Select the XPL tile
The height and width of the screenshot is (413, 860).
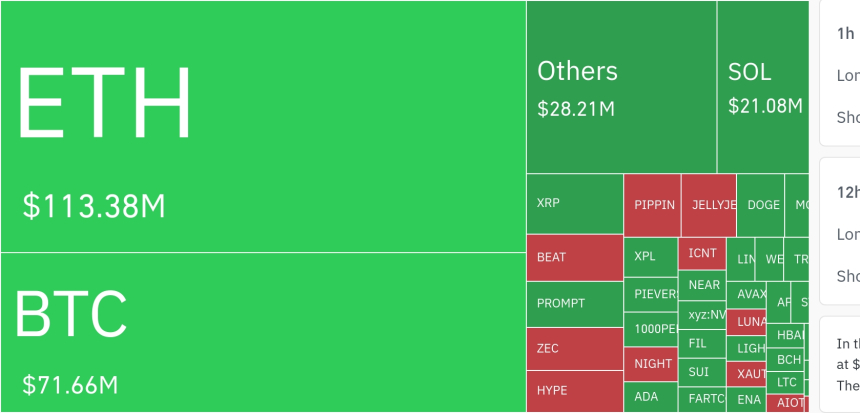pos(650,257)
